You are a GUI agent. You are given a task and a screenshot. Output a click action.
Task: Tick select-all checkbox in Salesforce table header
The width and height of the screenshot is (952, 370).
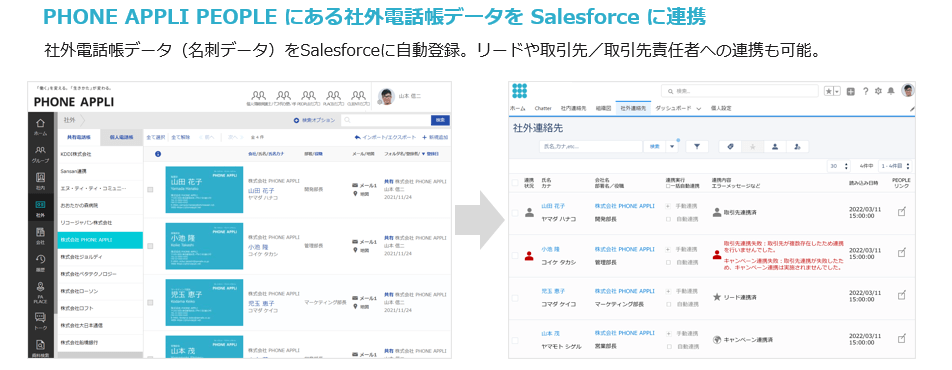click(x=515, y=182)
